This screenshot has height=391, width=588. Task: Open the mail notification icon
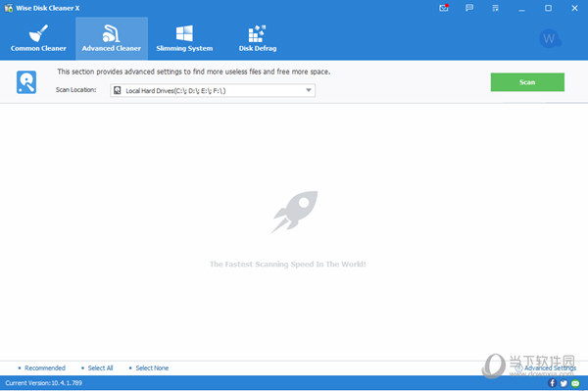pos(444,8)
